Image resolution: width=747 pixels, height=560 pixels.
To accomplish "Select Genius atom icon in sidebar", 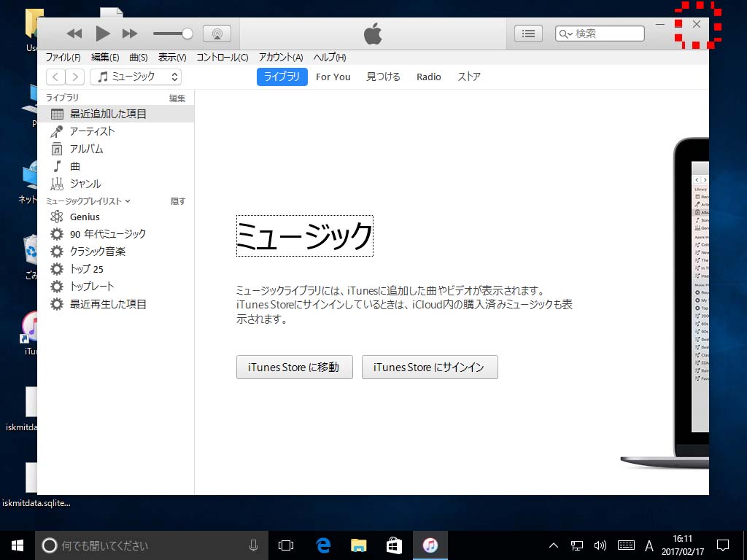I will tap(57, 217).
